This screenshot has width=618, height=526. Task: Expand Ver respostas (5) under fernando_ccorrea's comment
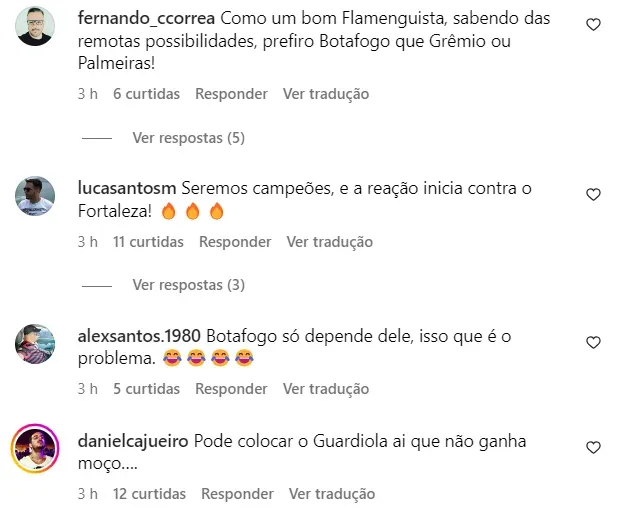[x=188, y=138]
